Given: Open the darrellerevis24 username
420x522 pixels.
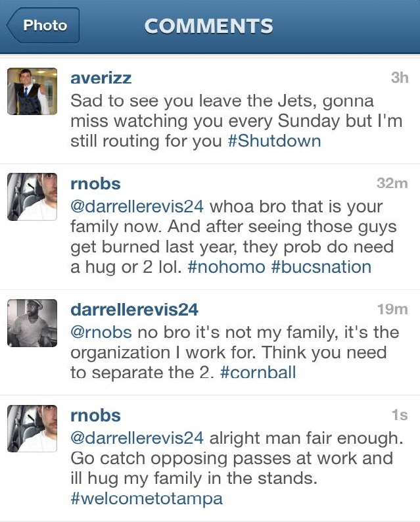Looking at the screenshot, I should click(135, 310).
